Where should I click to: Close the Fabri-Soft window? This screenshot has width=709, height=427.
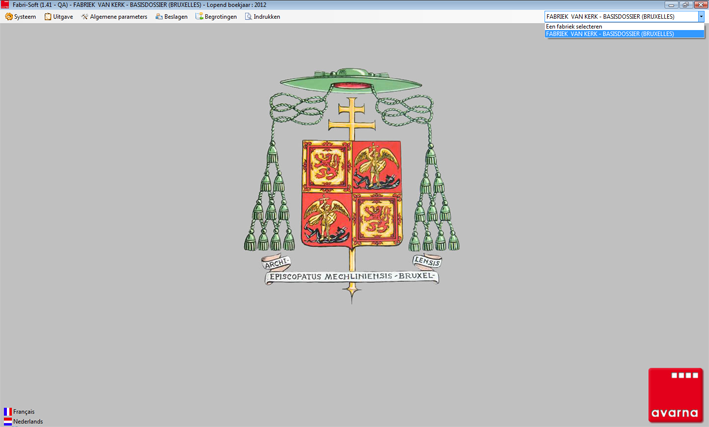(700, 5)
